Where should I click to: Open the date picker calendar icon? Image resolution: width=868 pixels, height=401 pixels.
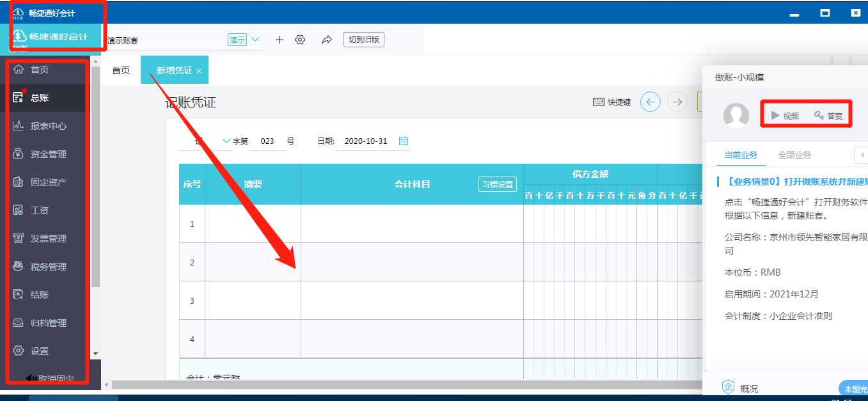pyautogui.click(x=404, y=141)
